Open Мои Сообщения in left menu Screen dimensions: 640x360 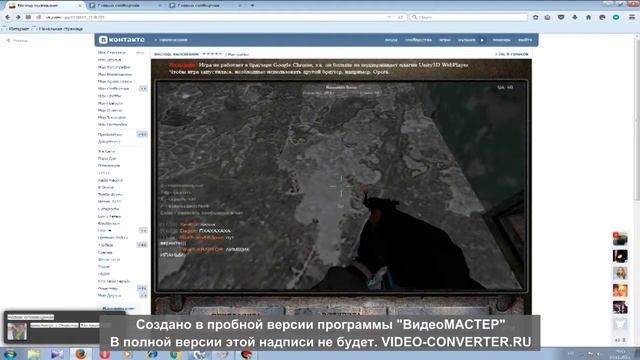coord(113,89)
